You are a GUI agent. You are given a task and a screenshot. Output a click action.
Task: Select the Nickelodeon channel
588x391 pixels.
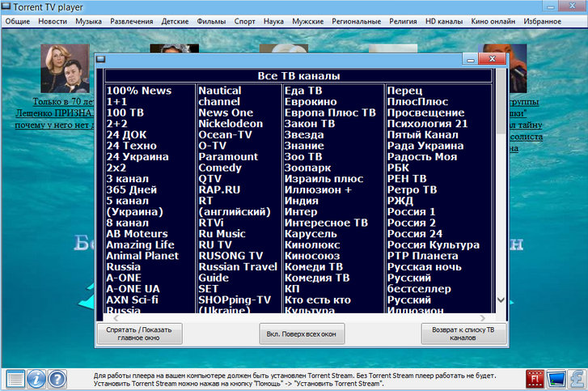(x=231, y=124)
